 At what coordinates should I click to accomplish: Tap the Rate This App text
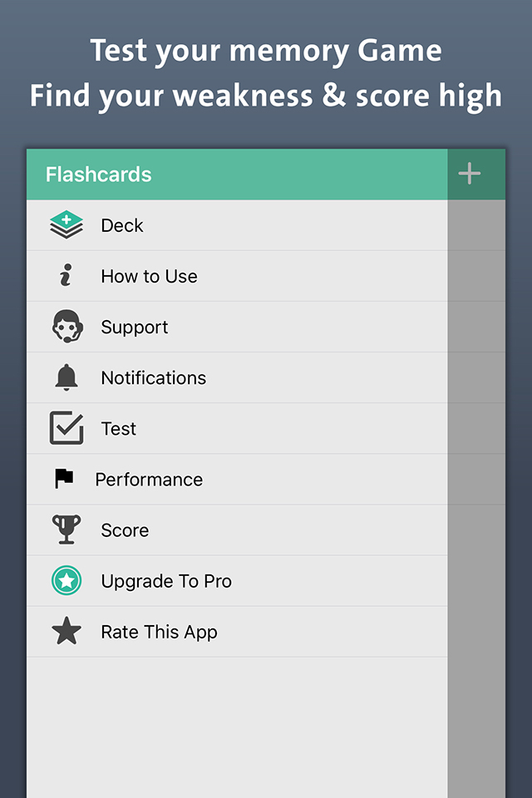click(159, 632)
